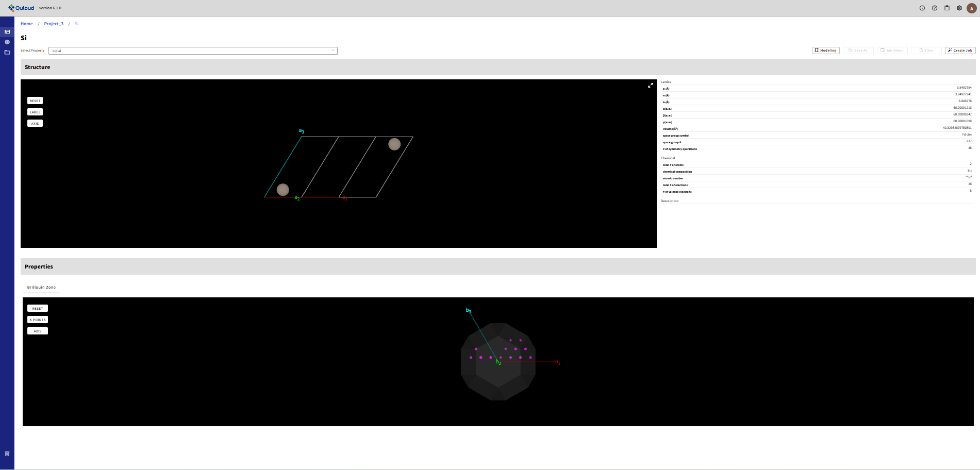Collapse the Structure section header
This screenshot has width=980, height=470.
point(38,67)
